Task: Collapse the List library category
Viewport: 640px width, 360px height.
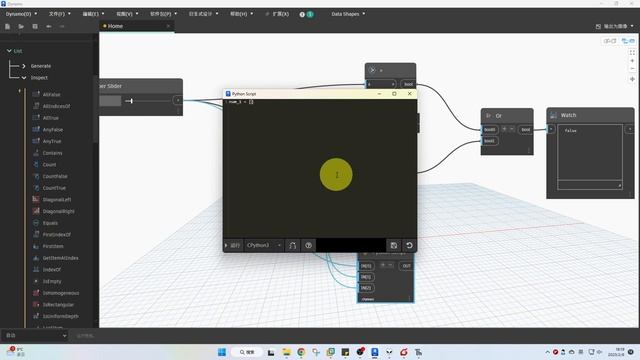Action: click(9, 51)
